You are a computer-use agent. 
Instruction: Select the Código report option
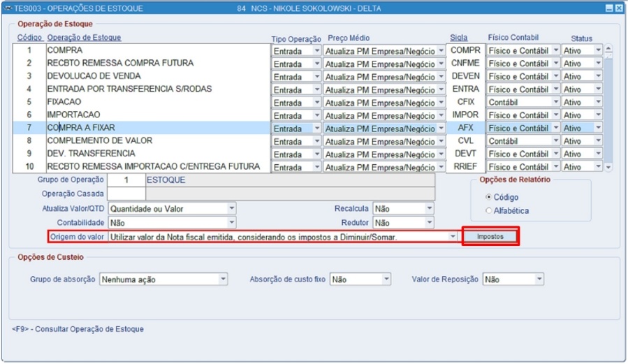coord(488,197)
